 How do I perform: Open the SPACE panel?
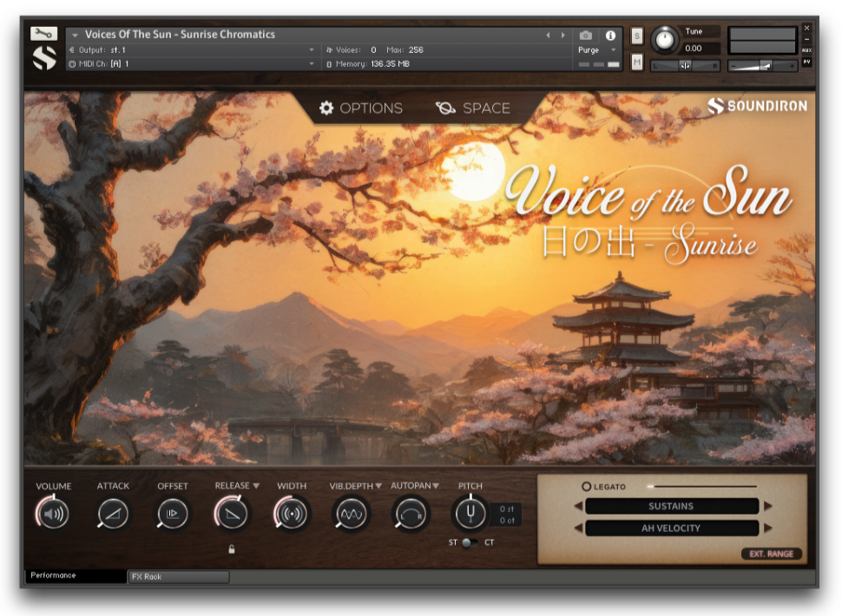(x=474, y=108)
